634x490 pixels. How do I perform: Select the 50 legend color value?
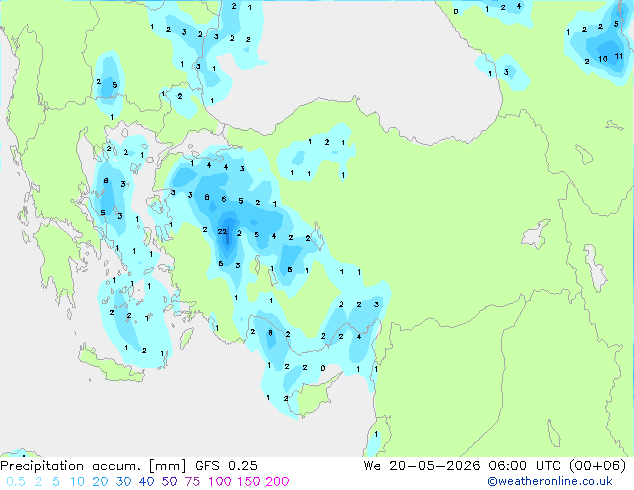pyautogui.click(x=169, y=482)
